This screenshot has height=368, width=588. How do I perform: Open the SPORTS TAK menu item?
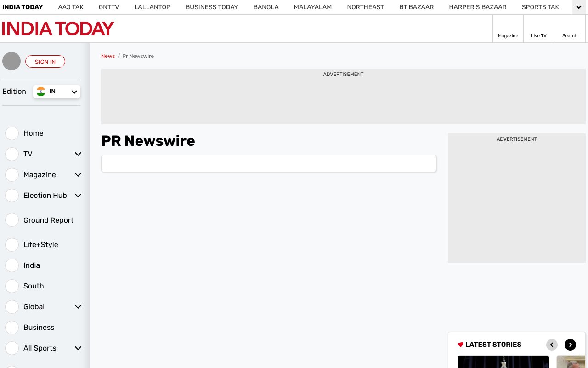(540, 7)
